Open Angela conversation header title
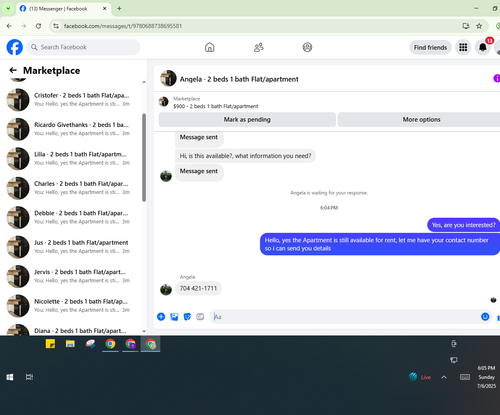500x415 pixels. point(239,79)
